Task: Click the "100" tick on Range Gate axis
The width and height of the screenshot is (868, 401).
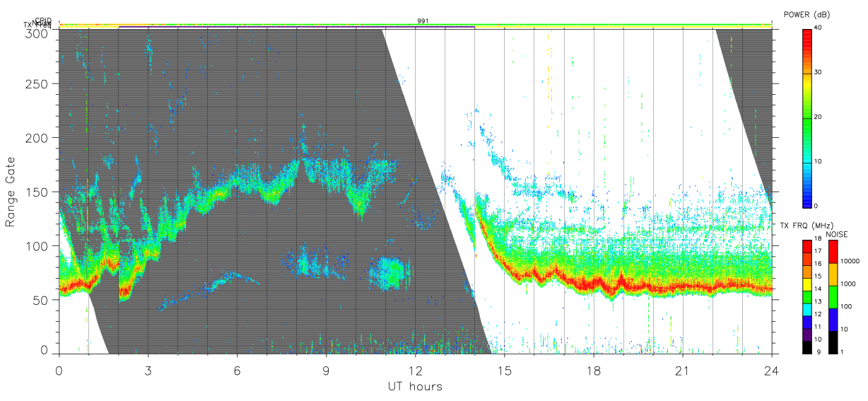Action: click(x=38, y=246)
